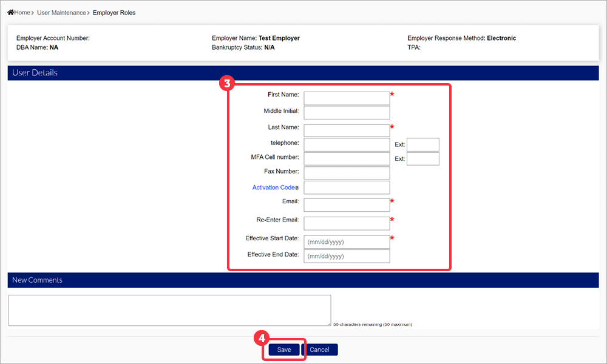The height and width of the screenshot is (364, 607).
Task: Focus the Middle Initial text box
Action: click(x=346, y=112)
